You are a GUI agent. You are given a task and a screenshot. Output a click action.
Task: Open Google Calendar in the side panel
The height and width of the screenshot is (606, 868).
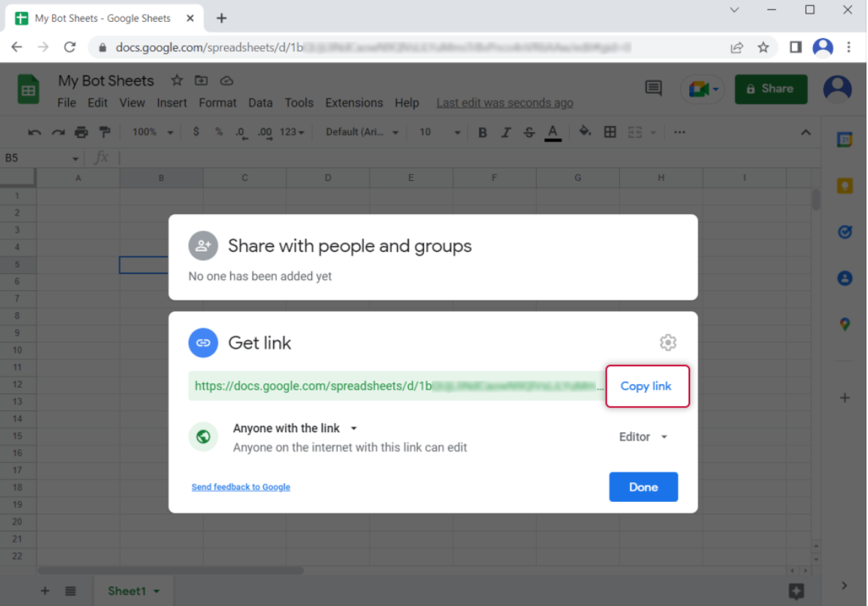point(845,140)
